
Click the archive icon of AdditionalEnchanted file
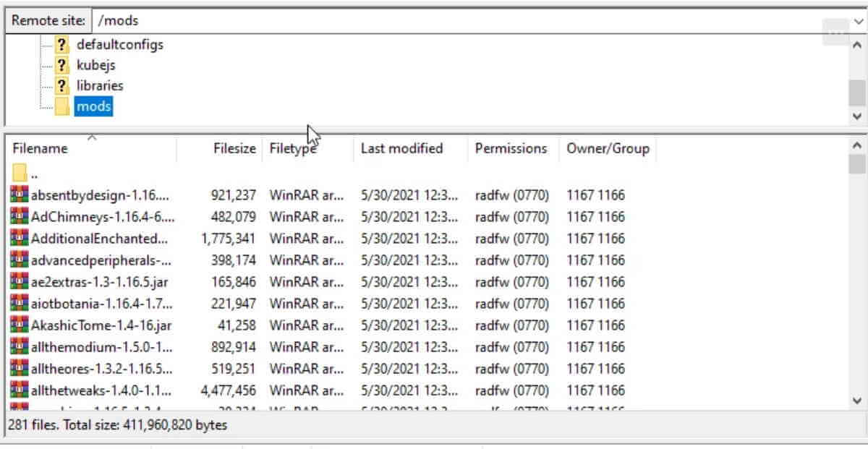[x=20, y=238]
